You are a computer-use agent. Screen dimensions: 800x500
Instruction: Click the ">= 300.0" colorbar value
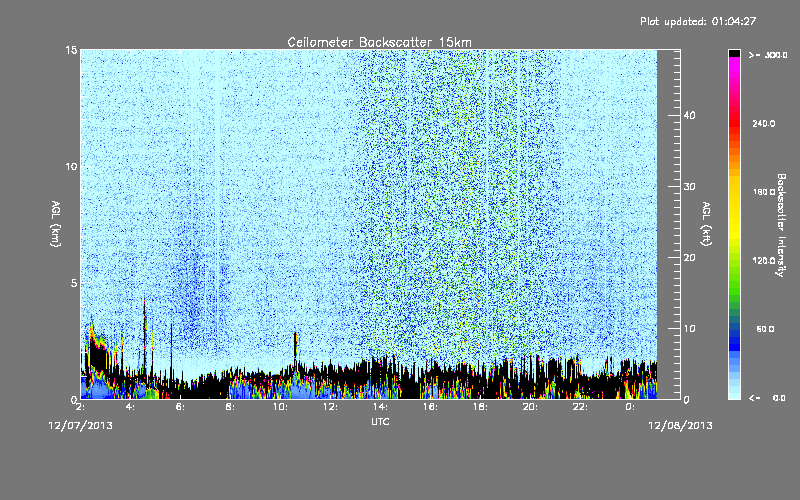pyautogui.click(x=768, y=55)
